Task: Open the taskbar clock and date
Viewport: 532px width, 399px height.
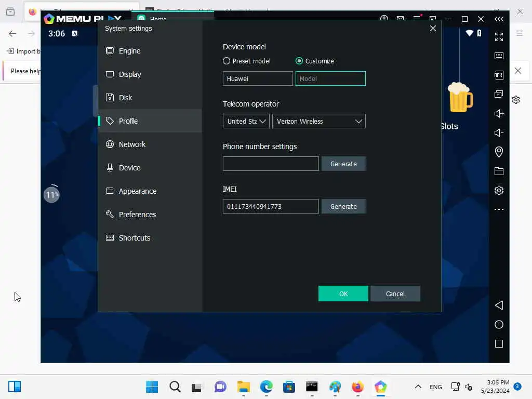Action: (495, 387)
